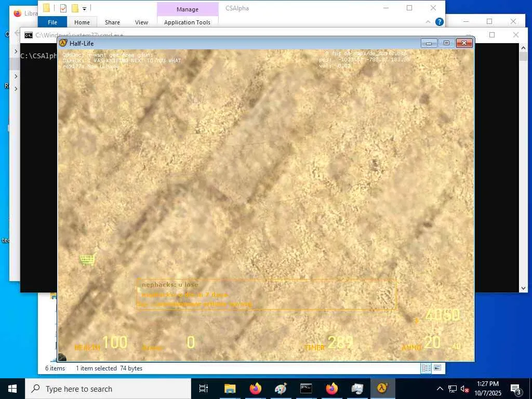Close the cmd.exe window

pos(516,35)
